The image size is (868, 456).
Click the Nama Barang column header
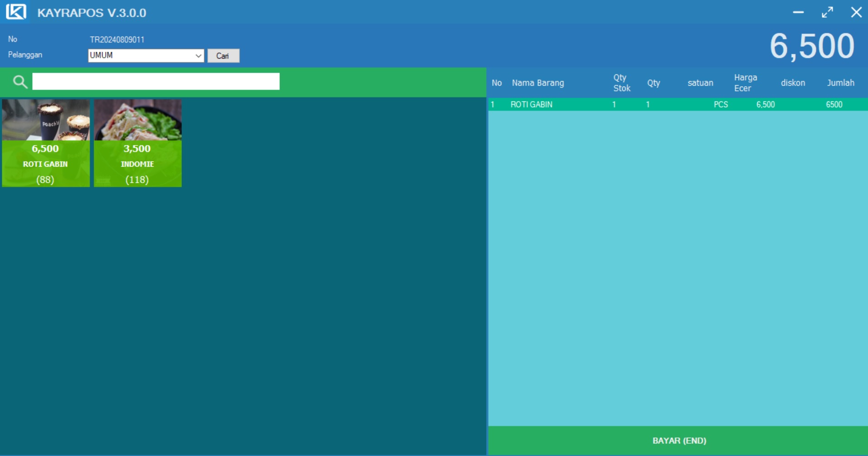[x=538, y=83]
